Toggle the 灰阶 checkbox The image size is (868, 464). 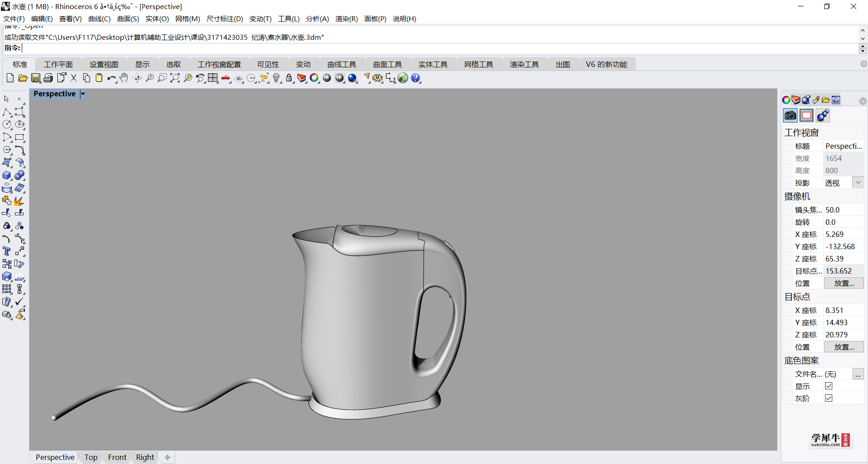coord(829,398)
